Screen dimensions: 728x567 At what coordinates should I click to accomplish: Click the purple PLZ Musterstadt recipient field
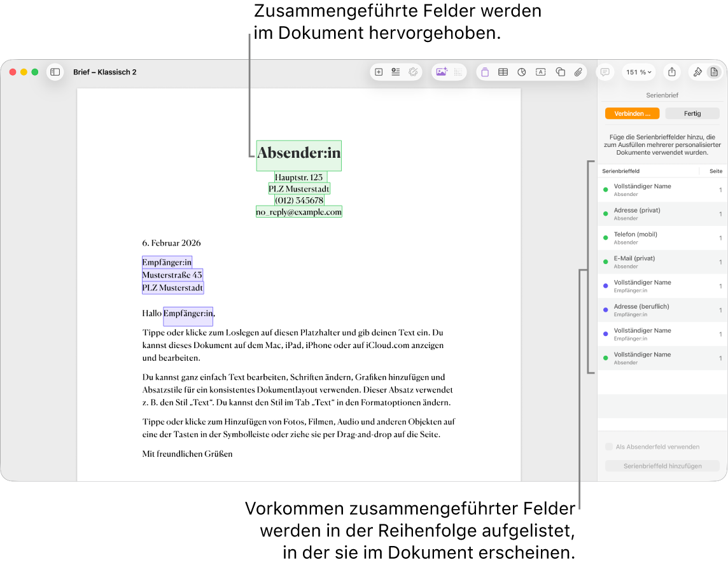click(172, 288)
